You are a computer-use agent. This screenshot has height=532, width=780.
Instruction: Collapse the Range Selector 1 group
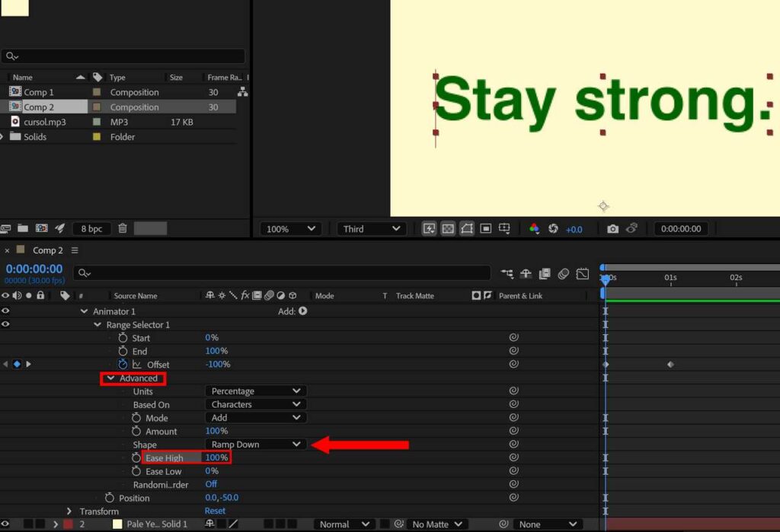click(x=97, y=325)
